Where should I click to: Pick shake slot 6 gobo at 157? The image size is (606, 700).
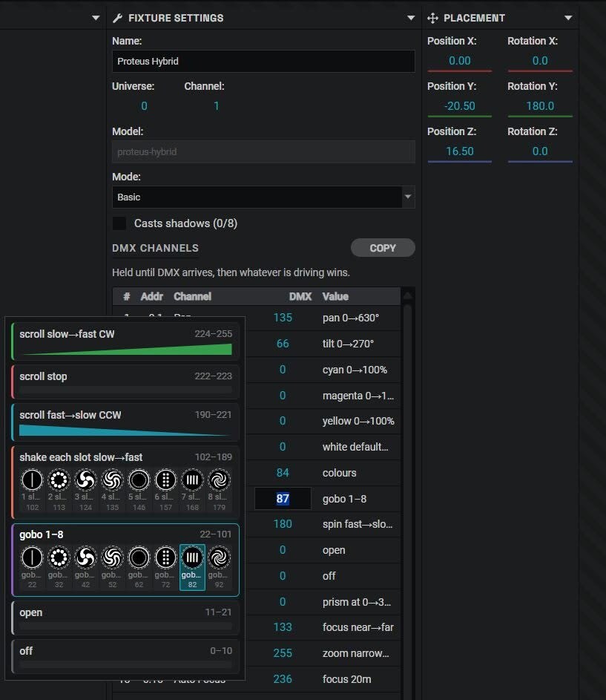click(165, 490)
